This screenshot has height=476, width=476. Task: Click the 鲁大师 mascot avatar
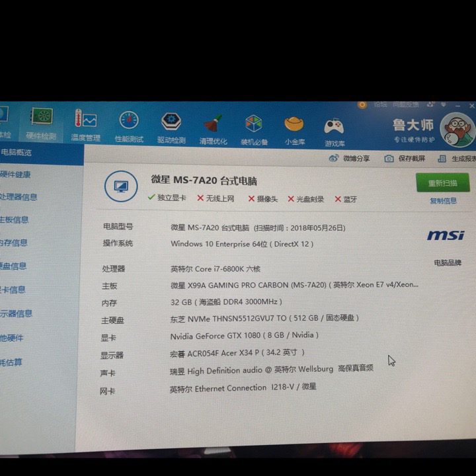(x=457, y=130)
